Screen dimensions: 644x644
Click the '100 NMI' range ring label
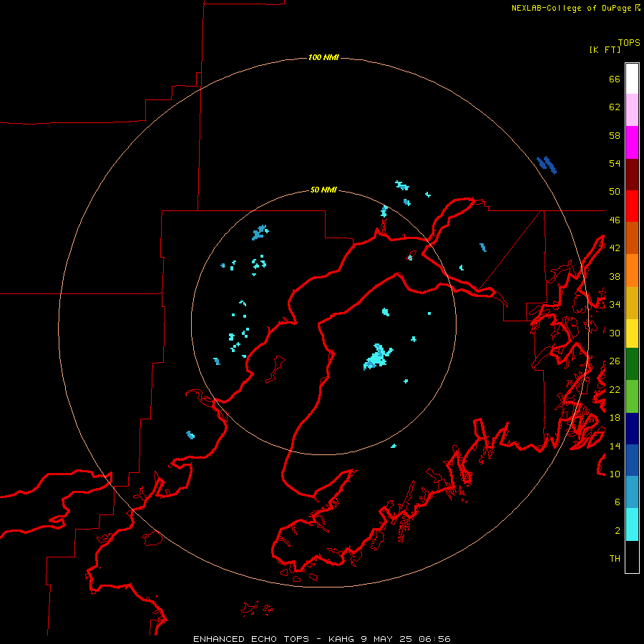(x=323, y=57)
